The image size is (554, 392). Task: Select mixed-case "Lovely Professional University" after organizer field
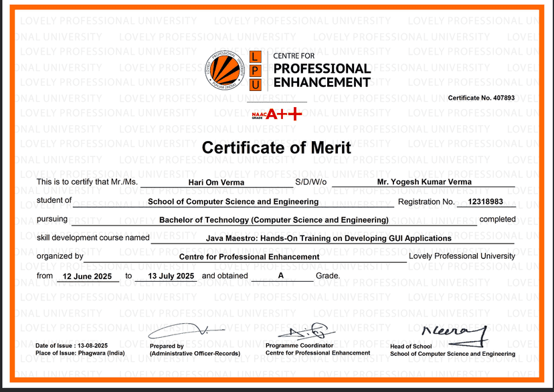pyautogui.click(x=462, y=256)
